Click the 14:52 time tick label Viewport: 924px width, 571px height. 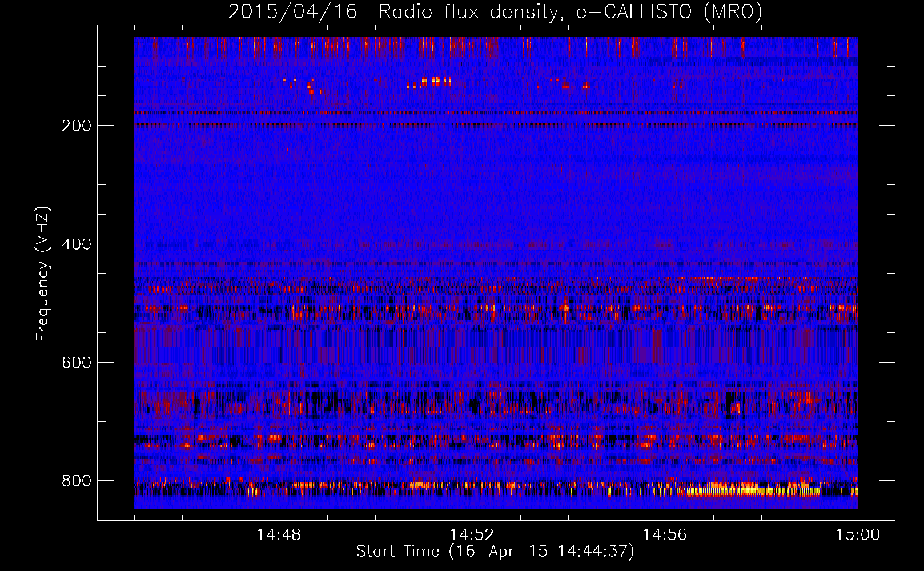[x=472, y=535]
